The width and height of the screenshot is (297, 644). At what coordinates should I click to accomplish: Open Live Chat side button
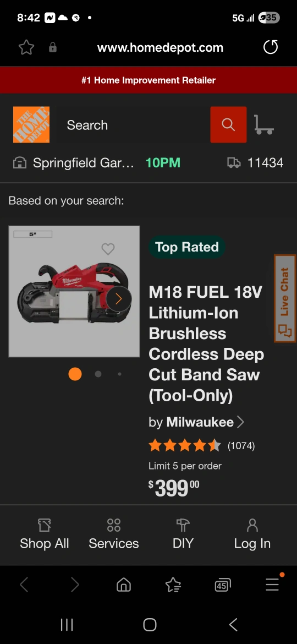[x=285, y=298]
